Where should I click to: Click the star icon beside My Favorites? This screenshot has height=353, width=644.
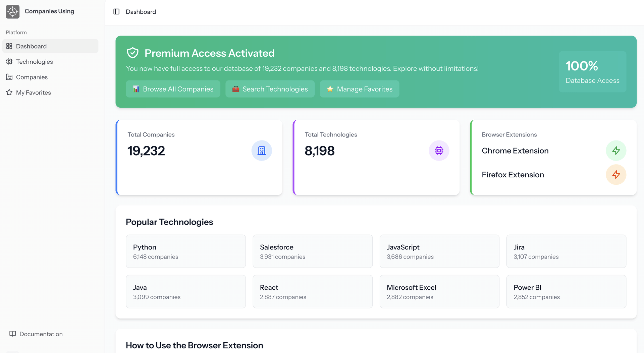9,93
